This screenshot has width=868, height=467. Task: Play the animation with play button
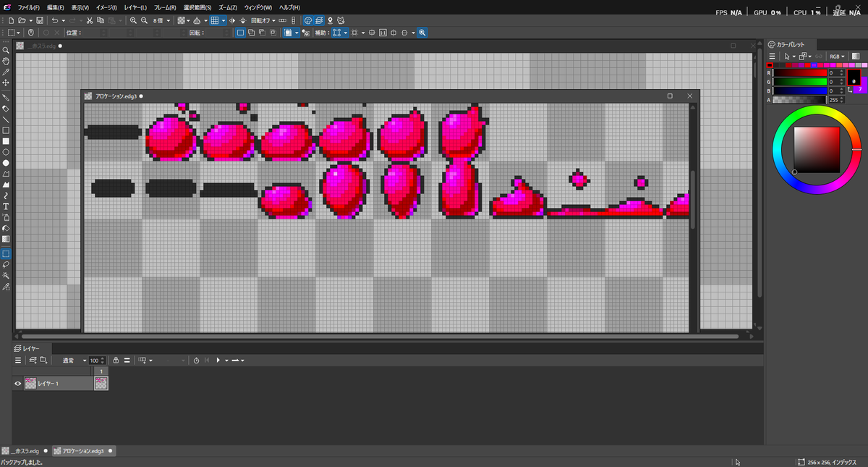pyautogui.click(x=218, y=360)
